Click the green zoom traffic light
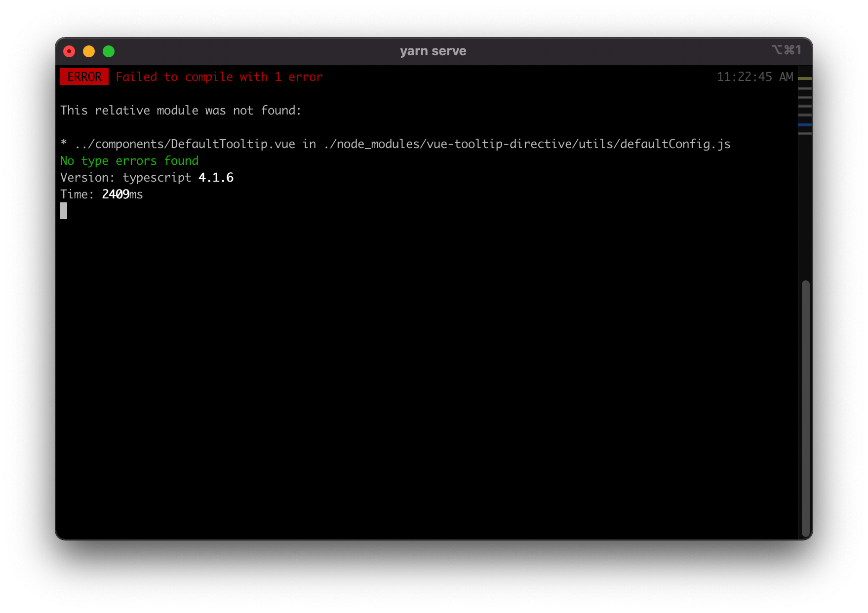This screenshot has width=868, height=613. click(x=109, y=51)
